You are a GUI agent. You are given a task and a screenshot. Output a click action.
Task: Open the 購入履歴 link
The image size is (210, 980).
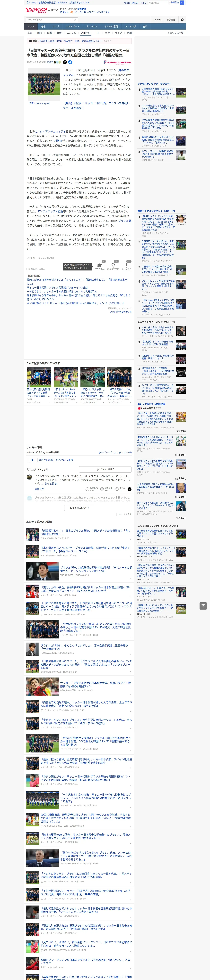click(171, 20)
